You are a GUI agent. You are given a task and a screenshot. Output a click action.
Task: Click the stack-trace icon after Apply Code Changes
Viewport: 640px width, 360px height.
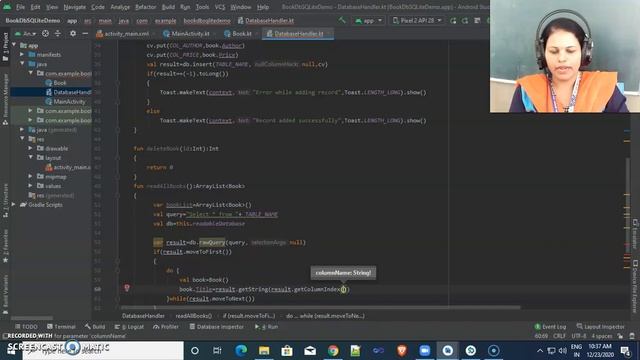[x=477, y=20]
